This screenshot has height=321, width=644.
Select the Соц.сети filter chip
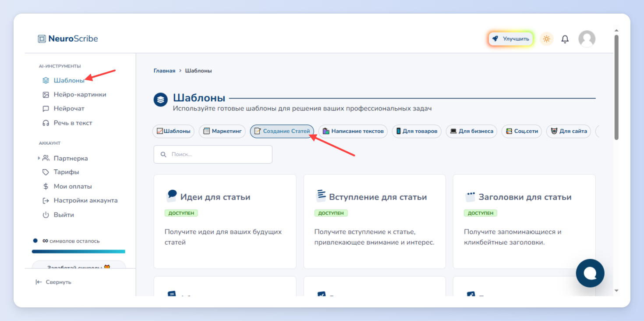(x=522, y=131)
